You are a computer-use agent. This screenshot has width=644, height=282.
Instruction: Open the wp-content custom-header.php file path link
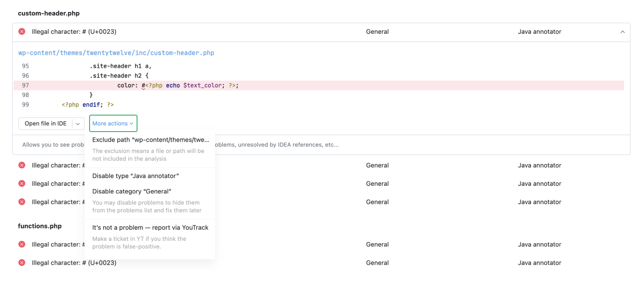(x=116, y=53)
